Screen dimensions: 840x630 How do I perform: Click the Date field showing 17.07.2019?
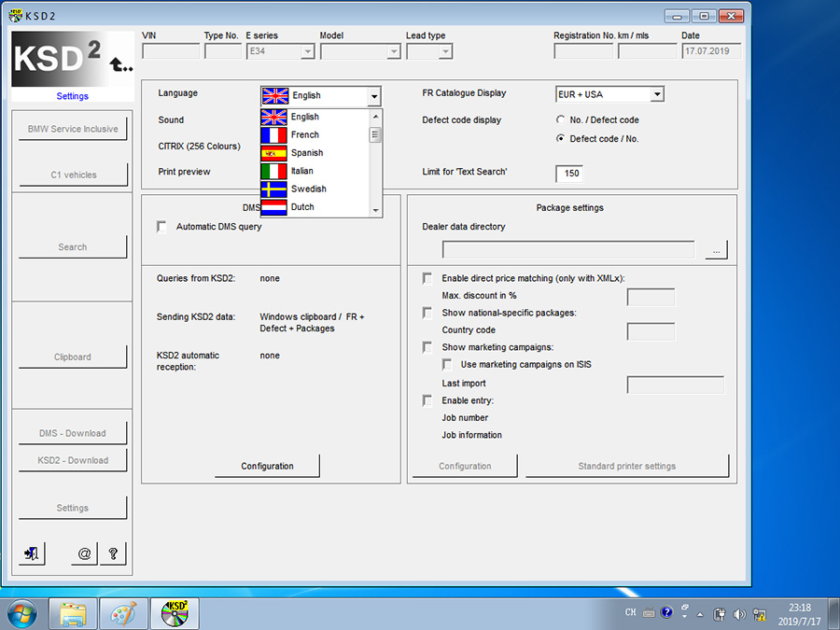(711, 51)
